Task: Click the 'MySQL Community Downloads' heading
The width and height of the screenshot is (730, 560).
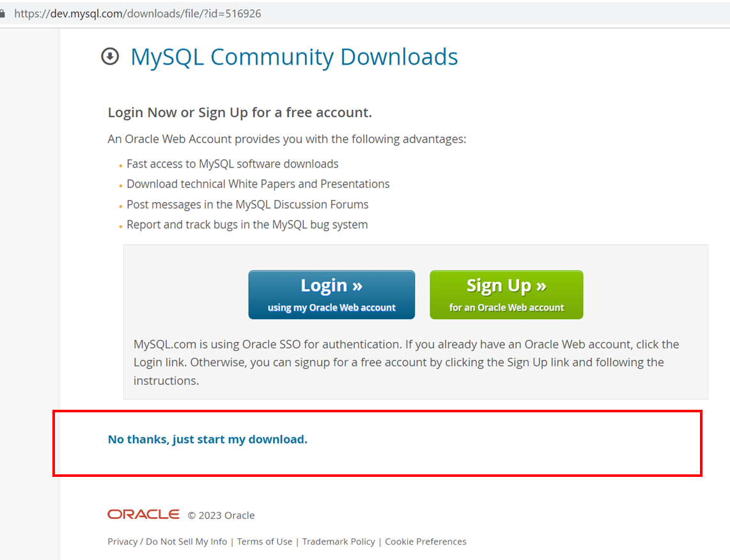Action: 294,57
